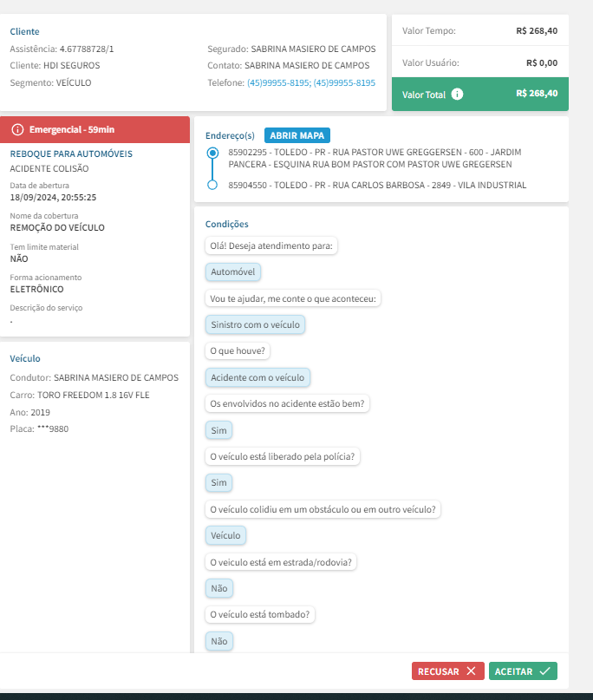Click the alert icon in Emergencial banner
593x700 pixels.
point(17,129)
